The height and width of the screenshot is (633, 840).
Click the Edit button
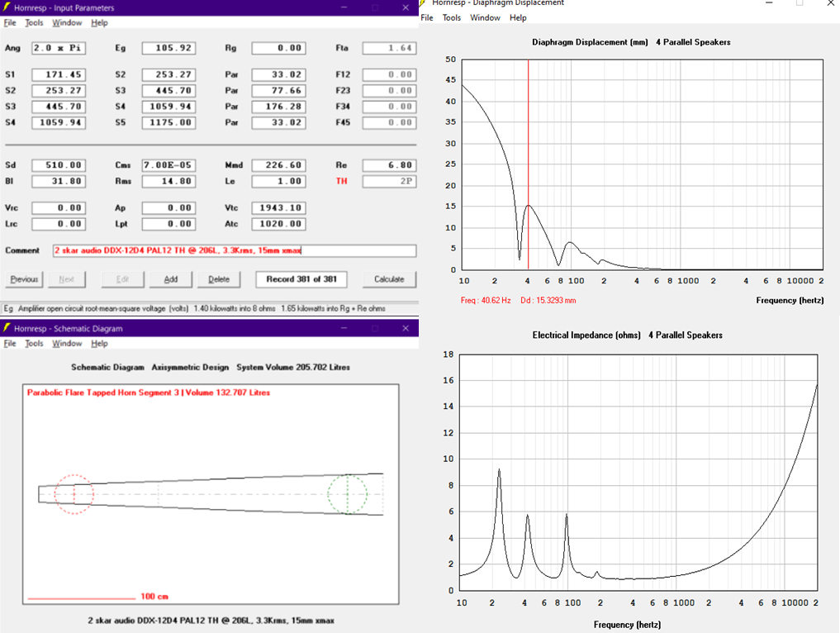coord(123,279)
